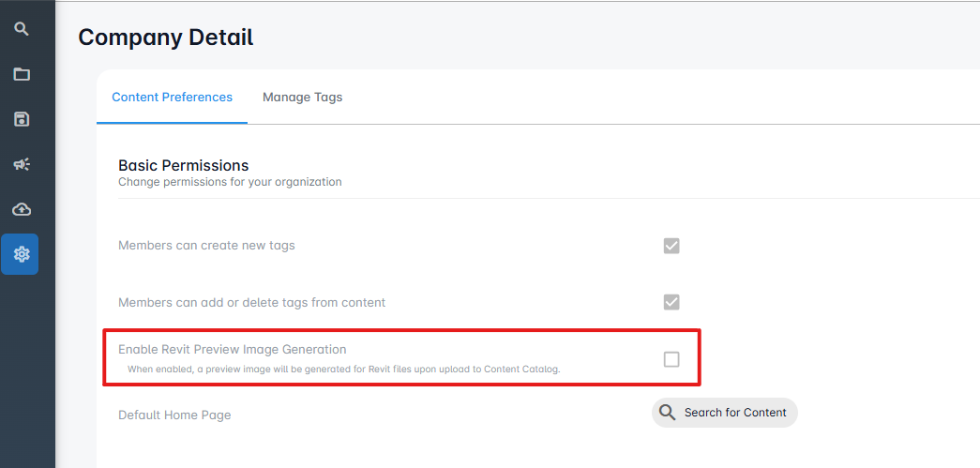
Task: Click the Basic Permissions section heading
Action: 184,166
